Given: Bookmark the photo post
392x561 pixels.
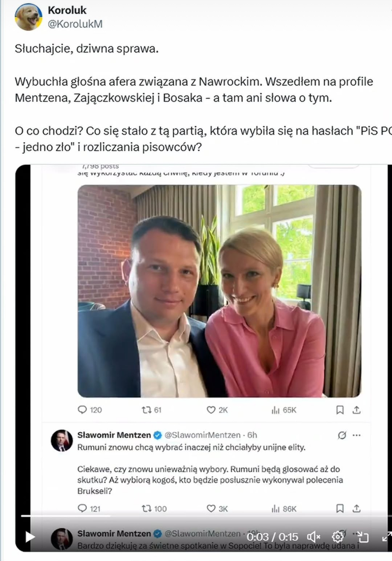Looking at the screenshot, I should (x=340, y=410).
